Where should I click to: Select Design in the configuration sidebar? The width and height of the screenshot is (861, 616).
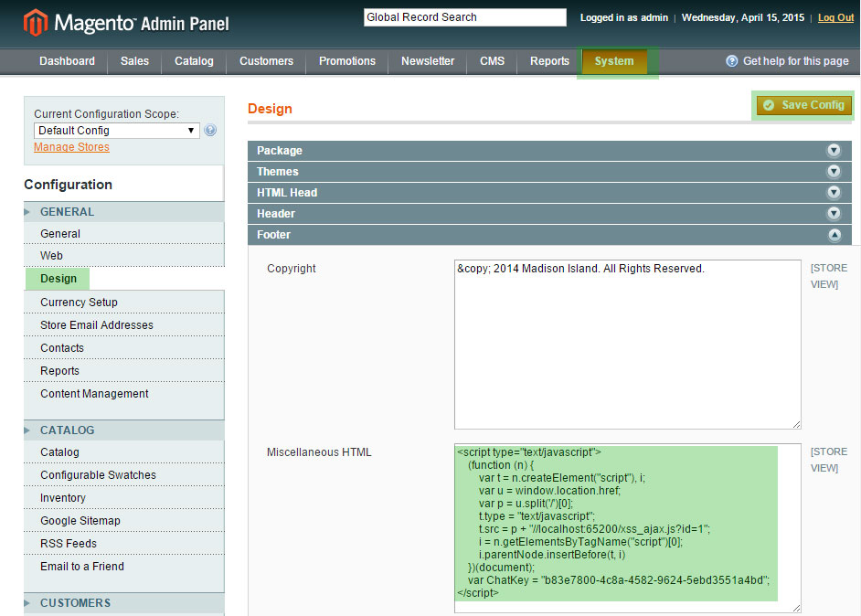[x=58, y=279]
